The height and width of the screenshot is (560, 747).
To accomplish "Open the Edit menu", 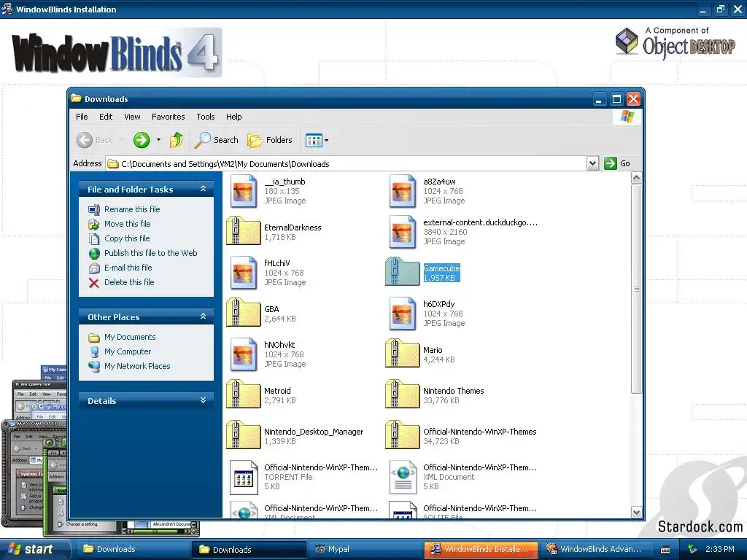I will [106, 117].
